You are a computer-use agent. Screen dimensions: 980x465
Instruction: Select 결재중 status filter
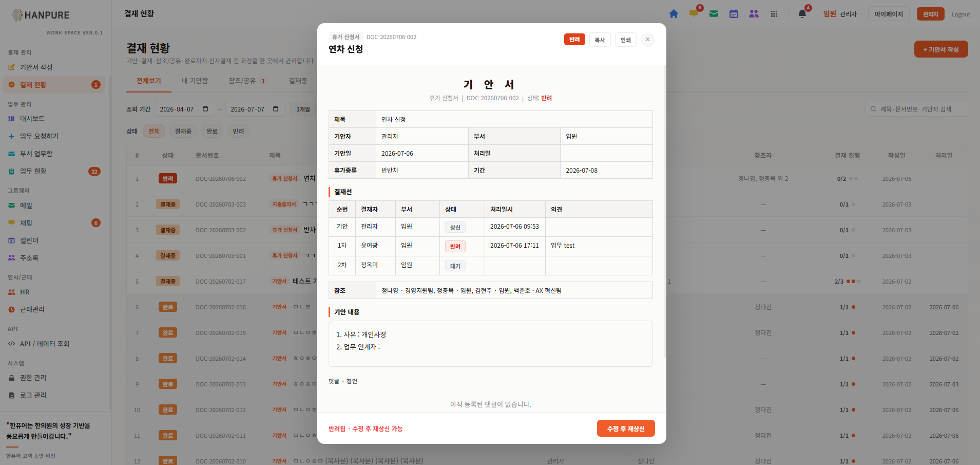coord(183,131)
